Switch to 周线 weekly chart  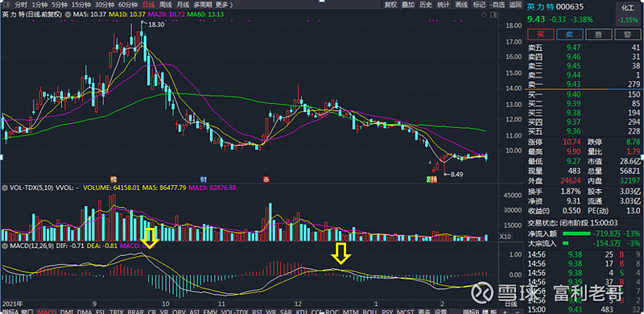click(x=166, y=5)
